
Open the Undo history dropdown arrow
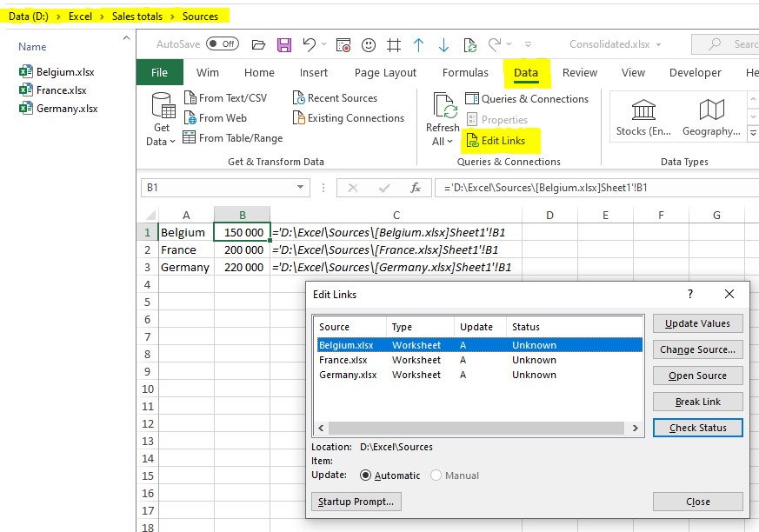point(323,44)
